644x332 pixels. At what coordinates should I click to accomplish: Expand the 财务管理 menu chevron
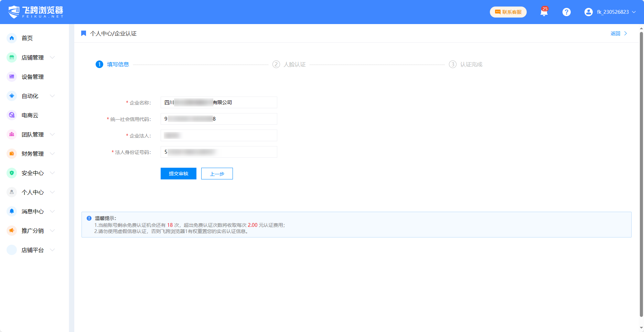point(52,154)
